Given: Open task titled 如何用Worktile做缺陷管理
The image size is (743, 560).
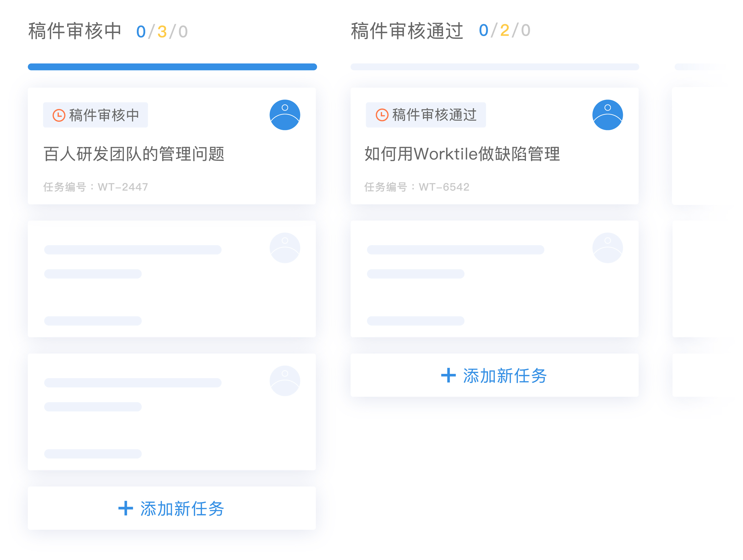Looking at the screenshot, I should pos(462,154).
